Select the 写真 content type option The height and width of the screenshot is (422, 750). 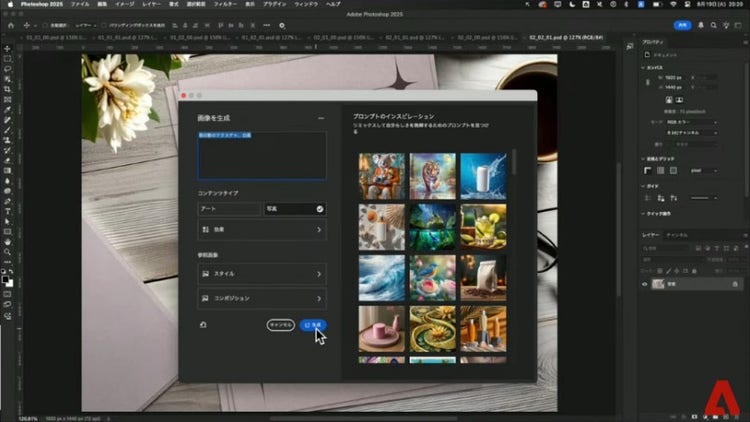click(x=294, y=209)
